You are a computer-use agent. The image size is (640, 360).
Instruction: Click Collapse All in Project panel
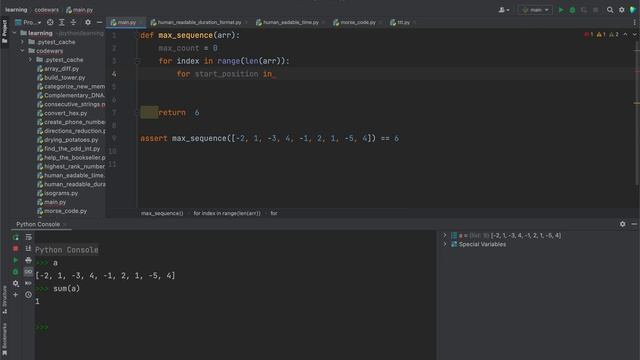[x=73, y=22]
